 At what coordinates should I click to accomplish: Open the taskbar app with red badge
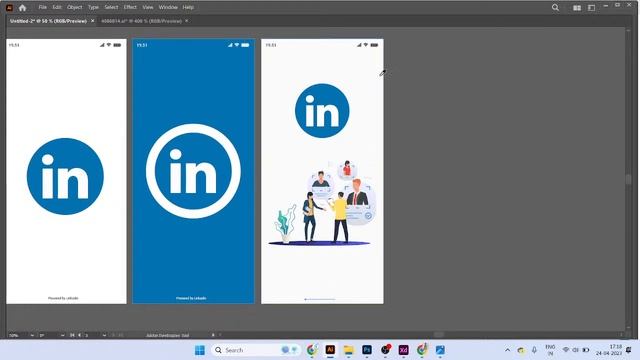click(385, 350)
